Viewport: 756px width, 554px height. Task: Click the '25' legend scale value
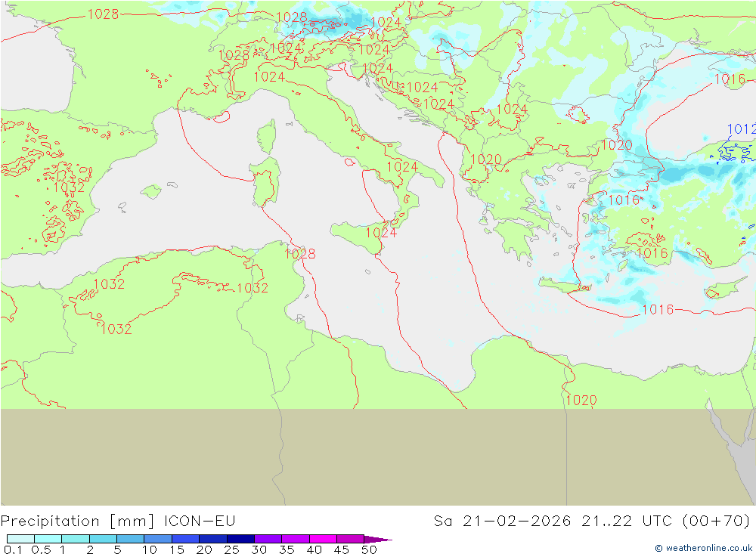point(232,549)
